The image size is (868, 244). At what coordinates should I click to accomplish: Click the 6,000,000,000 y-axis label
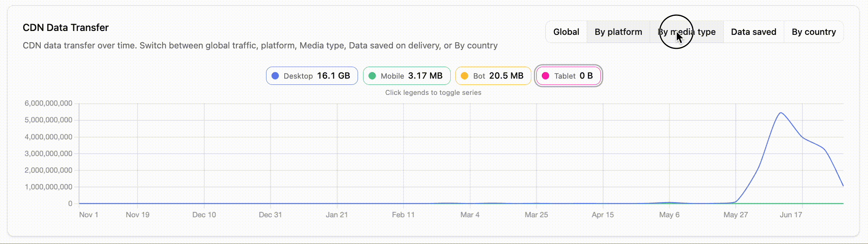(x=48, y=103)
